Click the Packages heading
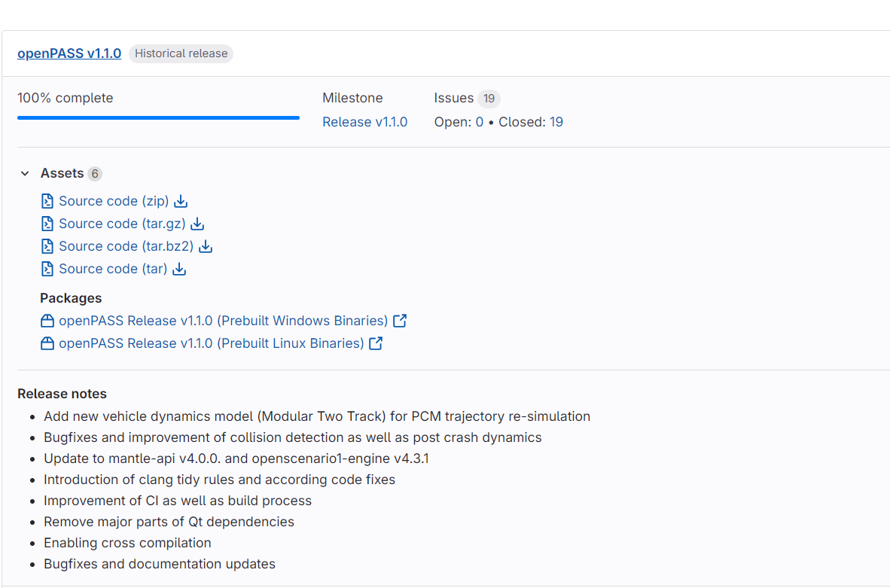Screen dimensions: 890x588 click(71, 298)
